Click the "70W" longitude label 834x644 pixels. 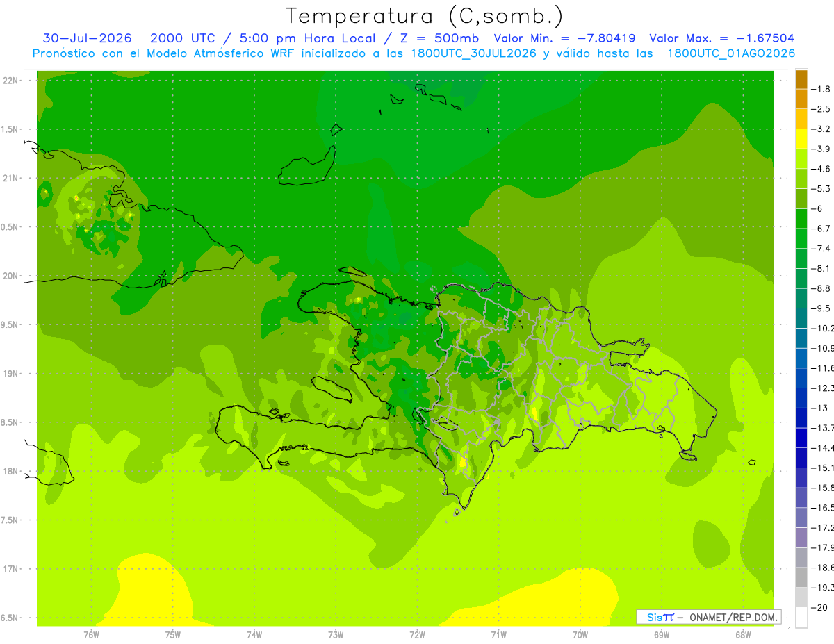point(580,634)
